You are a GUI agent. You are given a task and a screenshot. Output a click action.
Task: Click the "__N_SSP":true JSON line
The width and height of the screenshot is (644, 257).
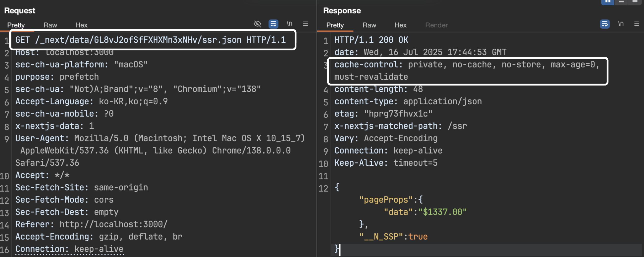click(x=393, y=236)
